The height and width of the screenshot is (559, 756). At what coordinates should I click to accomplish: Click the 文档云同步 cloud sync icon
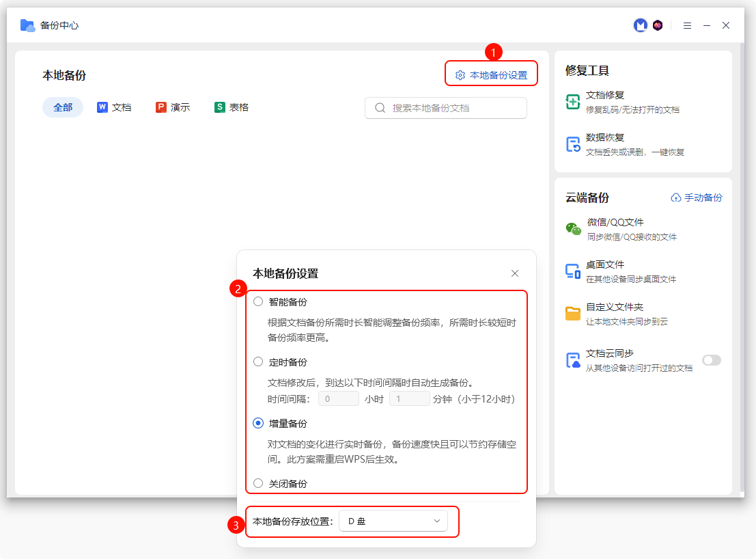(573, 360)
